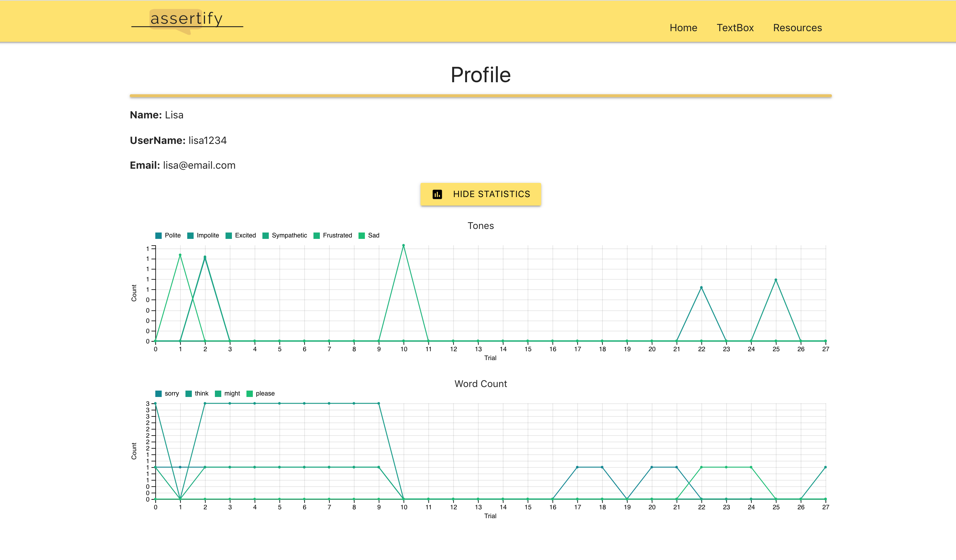Viewport: 956px width, 560px height.
Task: Open the Home menu item
Action: (x=683, y=28)
